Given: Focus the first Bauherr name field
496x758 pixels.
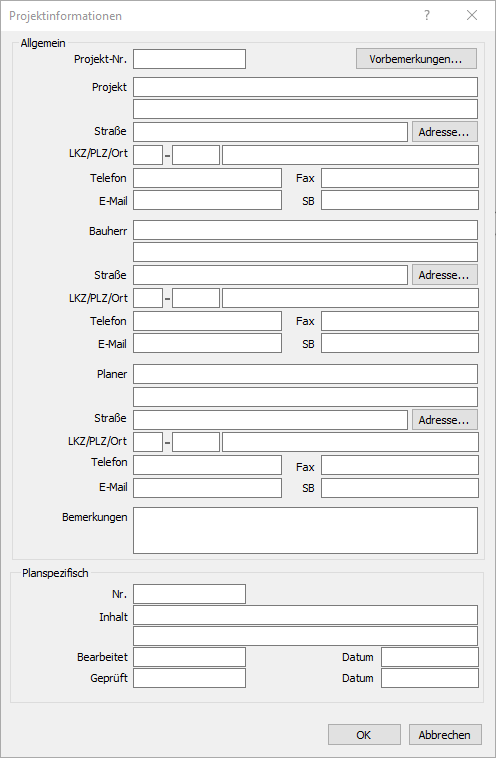Looking at the screenshot, I should [306, 230].
